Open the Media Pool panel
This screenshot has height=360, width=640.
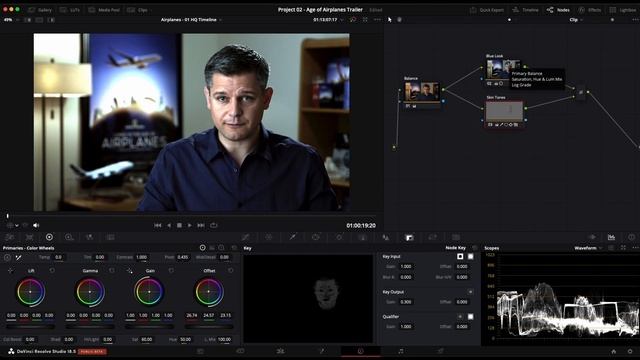[104, 10]
